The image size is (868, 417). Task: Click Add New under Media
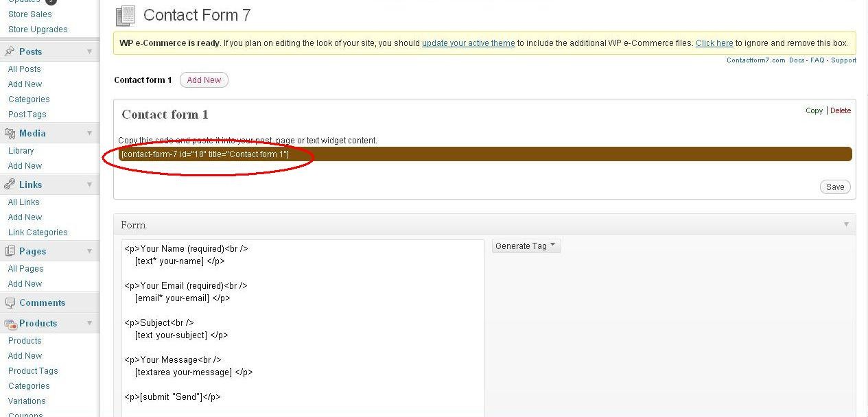[x=25, y=166]
